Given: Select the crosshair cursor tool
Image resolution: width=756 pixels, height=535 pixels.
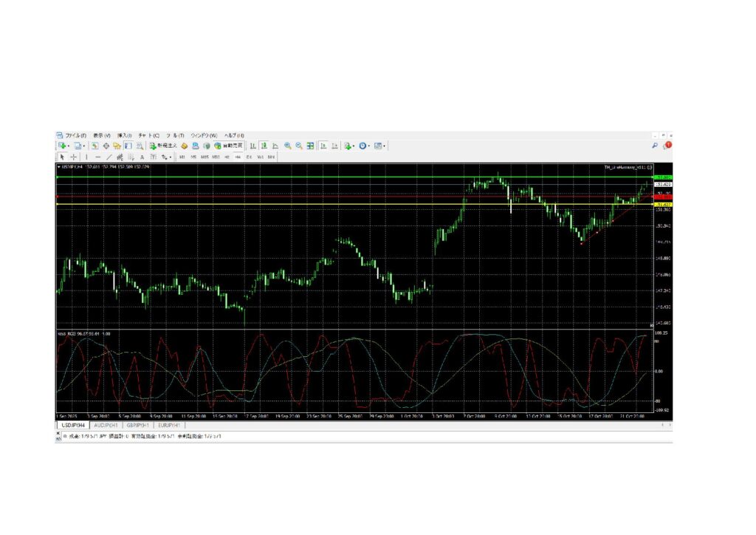Looking at the screenshot, I should (x=74, y=157).
